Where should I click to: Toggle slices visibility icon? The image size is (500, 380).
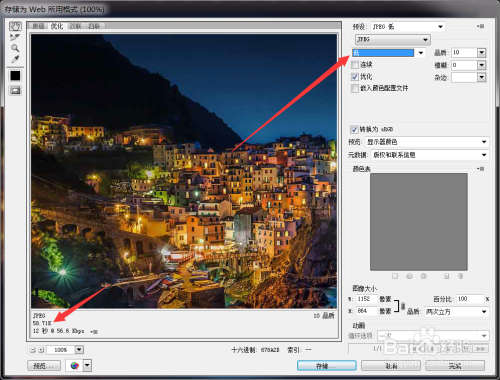(x=15, y=90)
